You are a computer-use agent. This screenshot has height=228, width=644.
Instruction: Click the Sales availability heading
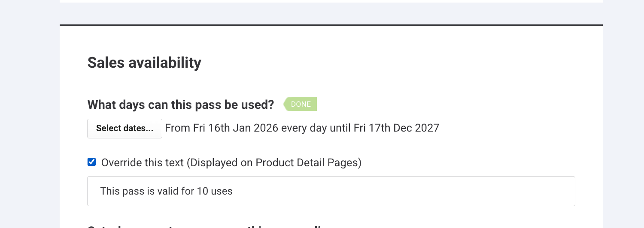point(144,63)
